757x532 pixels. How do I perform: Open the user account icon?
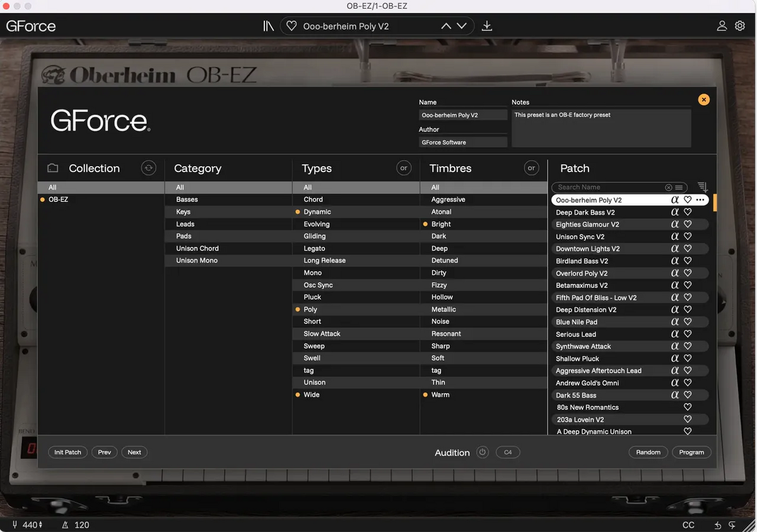pyautogui.click(x=722, y=26)
